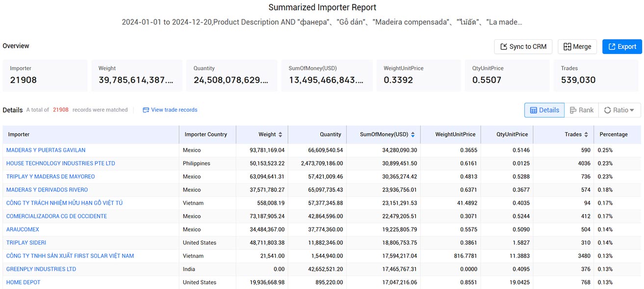Select the WeightUnitPrice overview card 0.3392
Screen dimensions: 644x289
[x=418, y=75]
